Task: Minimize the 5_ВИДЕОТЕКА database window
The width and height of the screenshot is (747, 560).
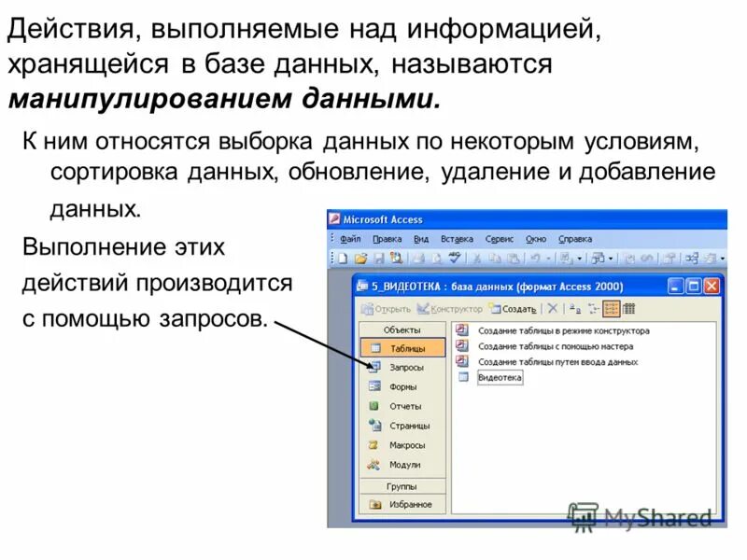Action: tap(675, 287)
